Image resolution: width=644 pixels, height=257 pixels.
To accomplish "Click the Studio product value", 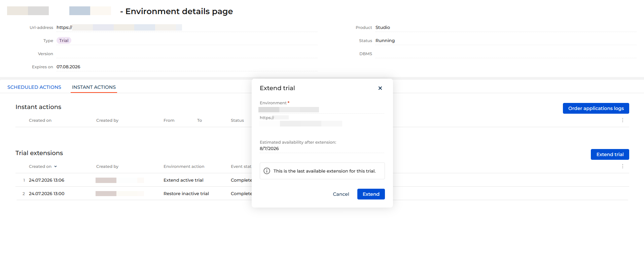I will coord(383,28).
